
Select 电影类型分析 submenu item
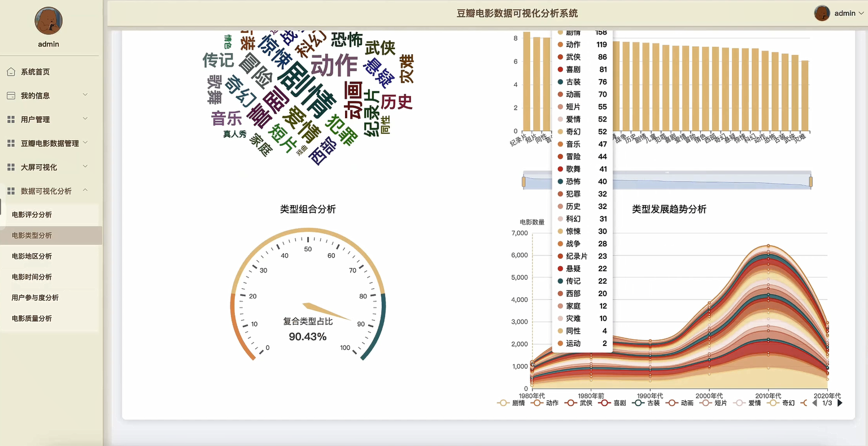coord(51,236)
